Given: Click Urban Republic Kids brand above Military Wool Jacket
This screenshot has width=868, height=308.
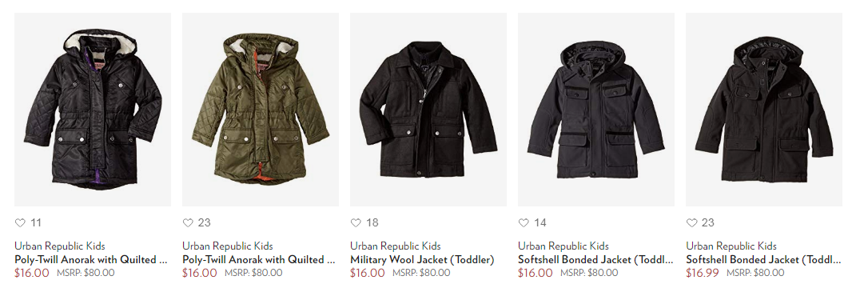Looking at the screenshot, I should (396, 246).
